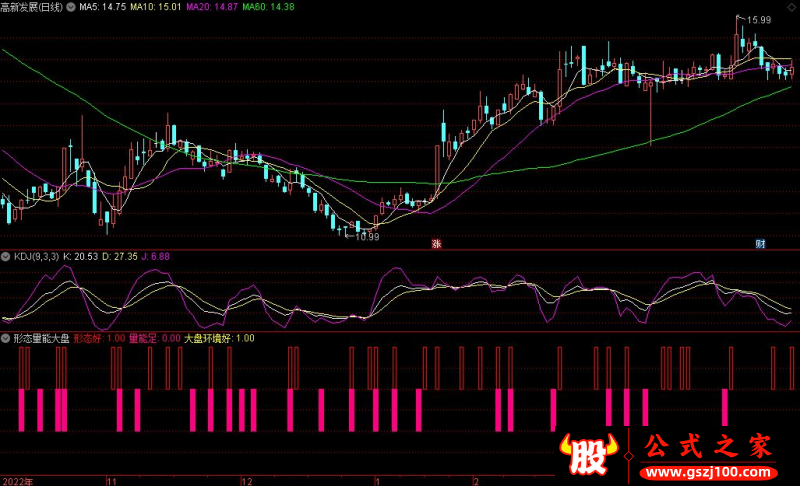The height and width of the screenshot is (486, 800).
Task: Expand the KDJ indicator panel menu icon
Action: [6, 257]
